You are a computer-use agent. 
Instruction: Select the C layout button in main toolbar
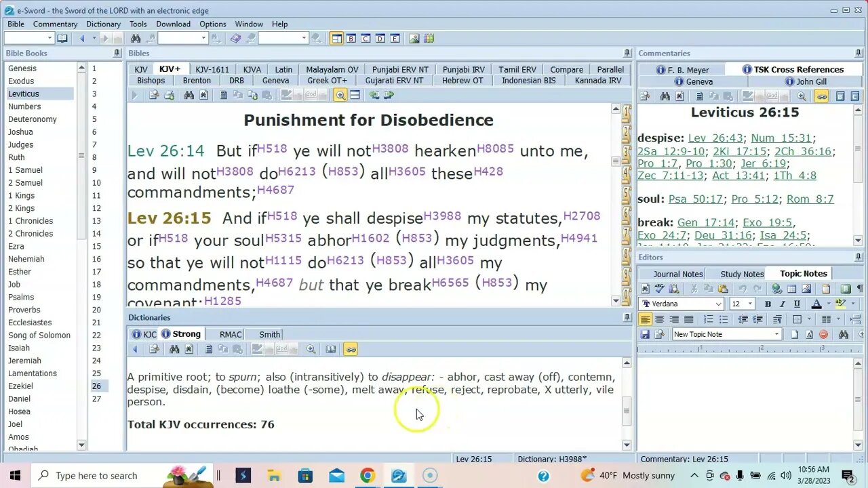pos(366,39)
